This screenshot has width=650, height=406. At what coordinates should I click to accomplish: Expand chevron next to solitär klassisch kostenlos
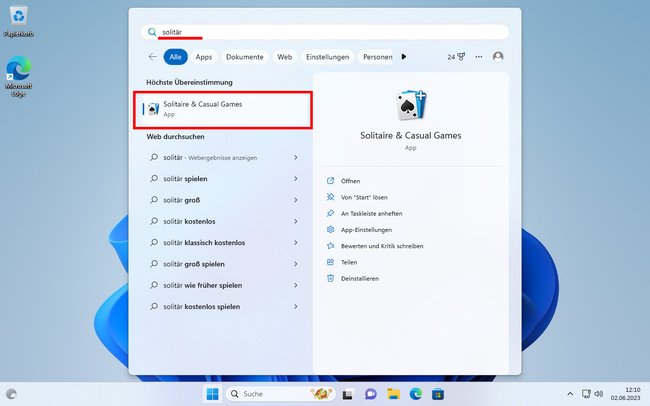(x=296, y=243)
